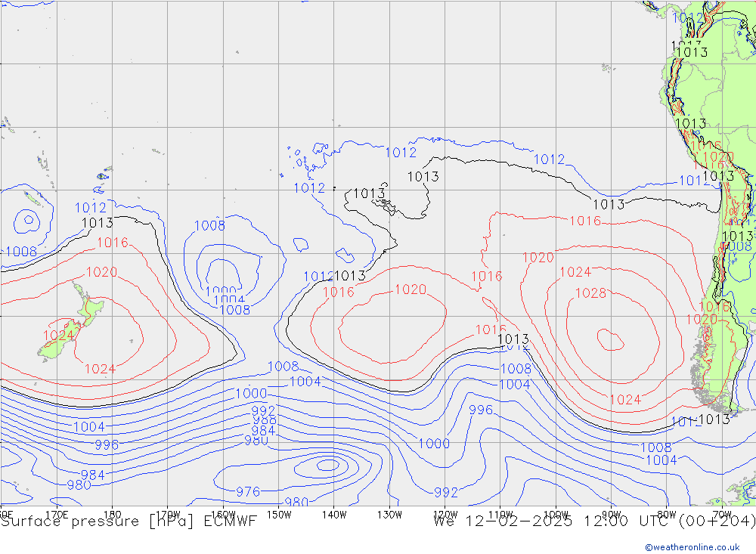756x554 pixels.
Task: Click the "We 12-02-2025 12:00 UTC (00+204)" timestamp
Action: click(594, 522)
